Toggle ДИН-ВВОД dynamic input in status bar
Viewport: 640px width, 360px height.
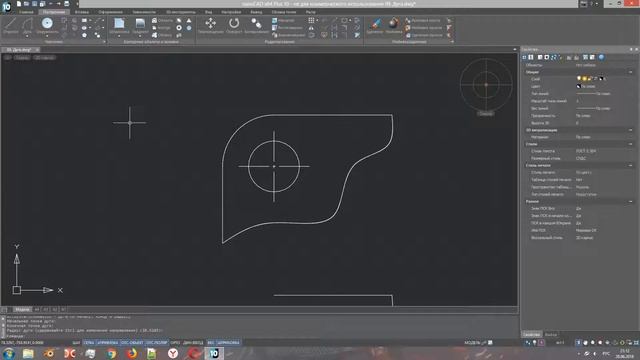[x=193, y=342]
